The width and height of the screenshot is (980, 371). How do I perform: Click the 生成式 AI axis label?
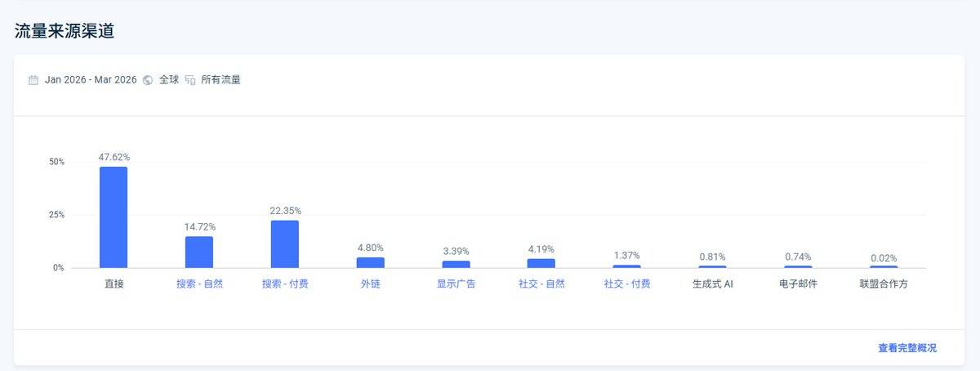coord(713,284)
